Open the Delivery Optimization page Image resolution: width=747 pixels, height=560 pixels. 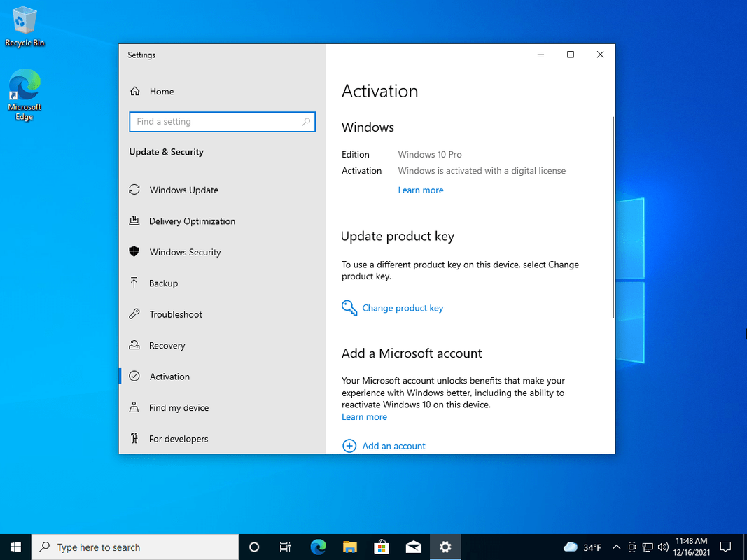pos(192,221)
